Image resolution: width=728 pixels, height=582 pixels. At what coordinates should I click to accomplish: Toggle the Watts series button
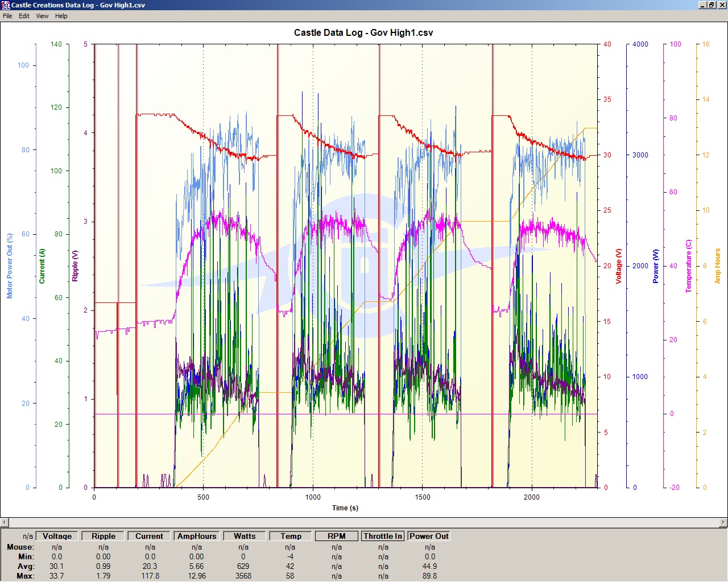click(244, 536)
